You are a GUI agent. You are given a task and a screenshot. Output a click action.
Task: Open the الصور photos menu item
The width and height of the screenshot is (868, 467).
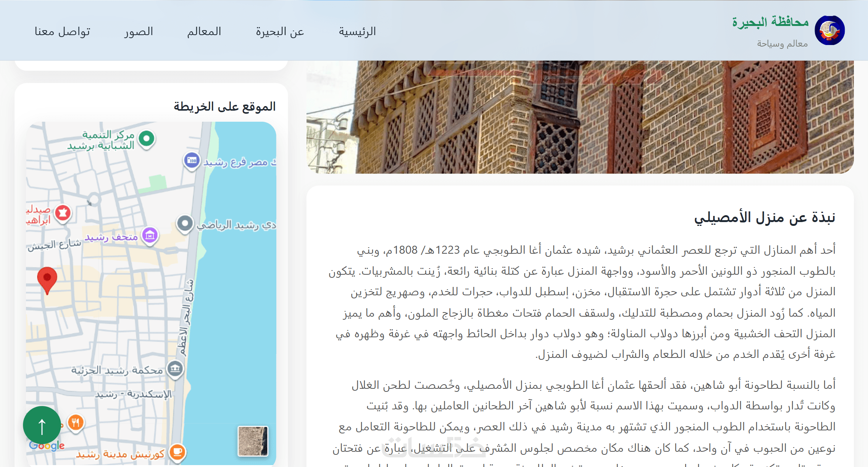point(139,31)
